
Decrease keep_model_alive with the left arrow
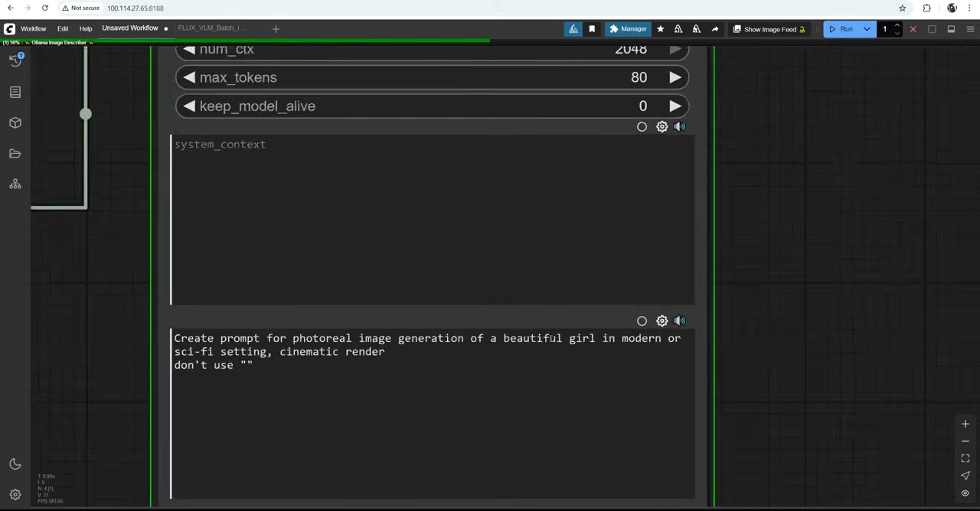189,106
